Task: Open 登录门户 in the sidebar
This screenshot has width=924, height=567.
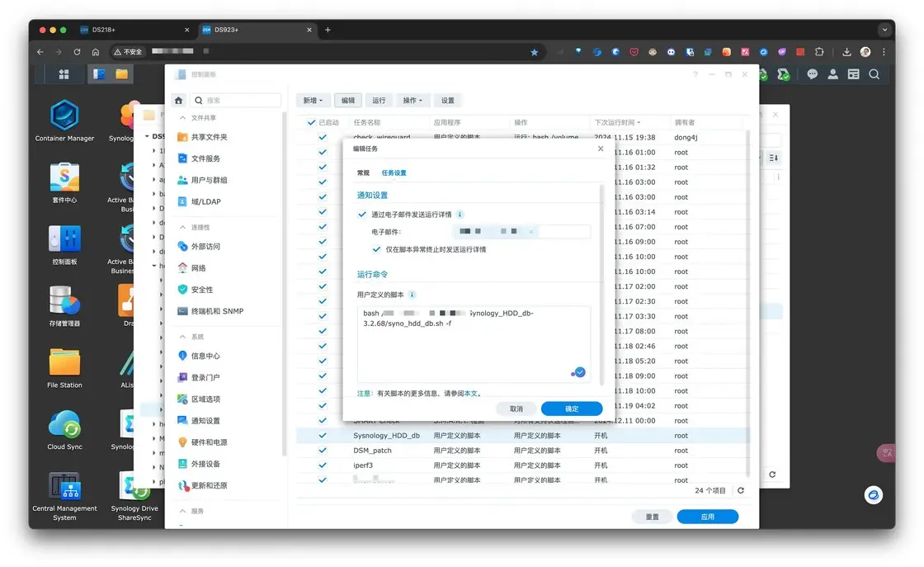Action: [x=199, y=377]
